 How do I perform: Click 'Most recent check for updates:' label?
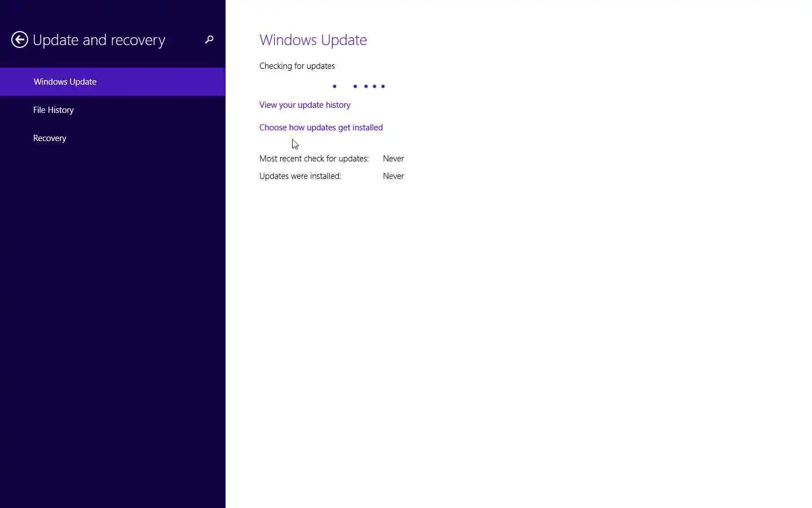(x=314, y=159)
